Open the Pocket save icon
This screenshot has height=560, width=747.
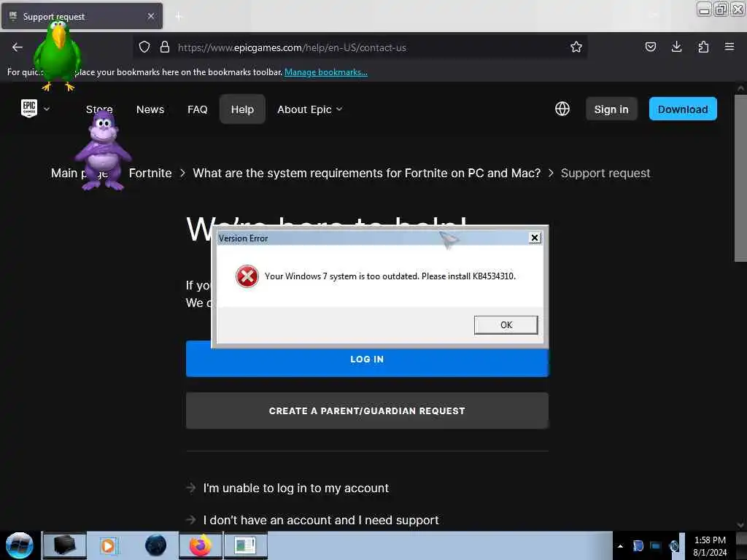pyautogui.click(x=650, y=47)
